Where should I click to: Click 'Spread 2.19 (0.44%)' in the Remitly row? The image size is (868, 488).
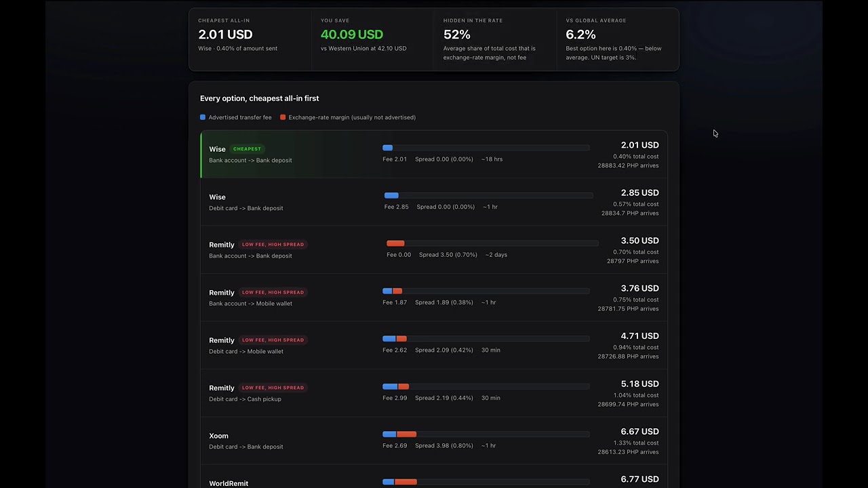(444, 398)
